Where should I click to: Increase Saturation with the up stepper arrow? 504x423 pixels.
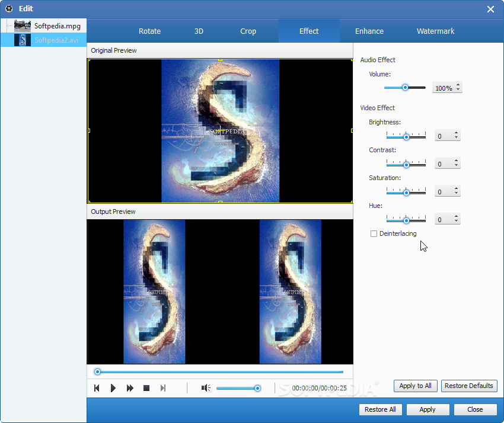pos(456,189)
